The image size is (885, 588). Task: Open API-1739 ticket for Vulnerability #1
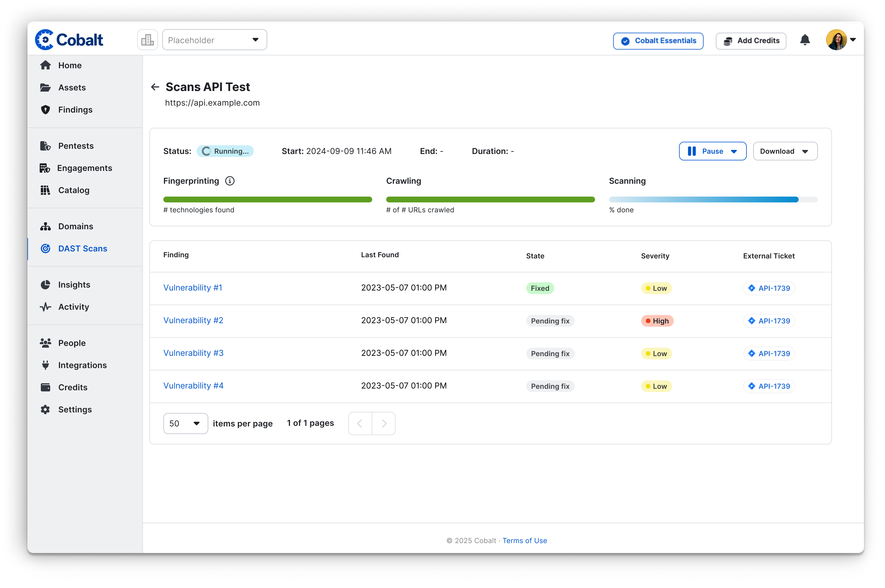pyautogui.click(x=769, y=288)
